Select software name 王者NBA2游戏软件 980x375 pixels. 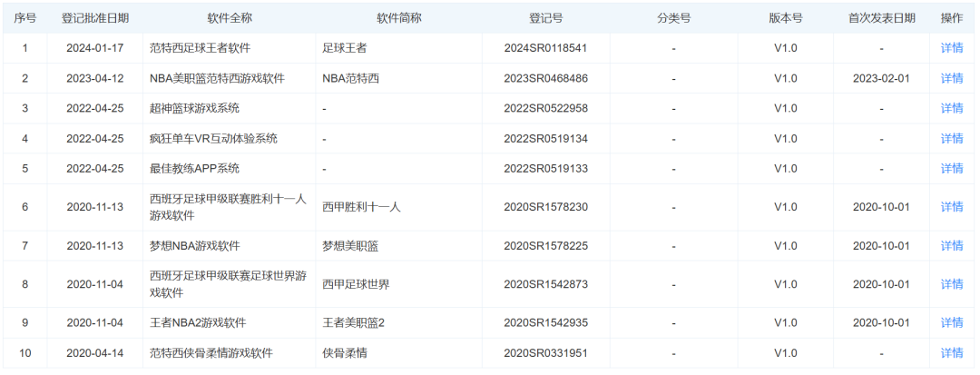198,323
